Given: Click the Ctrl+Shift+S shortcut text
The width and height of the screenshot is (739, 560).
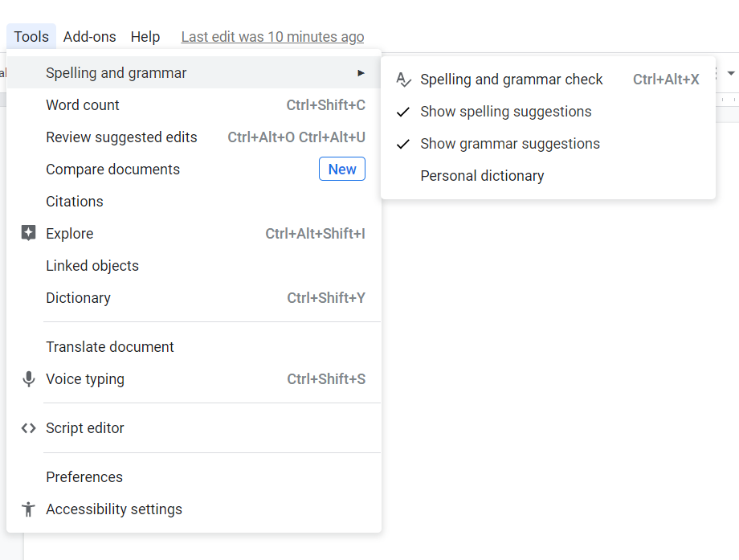Looking at the screenshot, I should 326,378.
